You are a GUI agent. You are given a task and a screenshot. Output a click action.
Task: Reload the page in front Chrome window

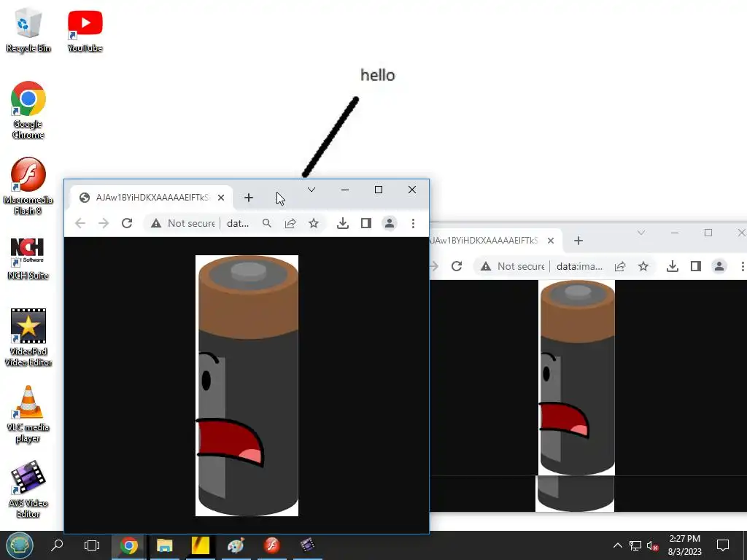click(x=127, y=223)
